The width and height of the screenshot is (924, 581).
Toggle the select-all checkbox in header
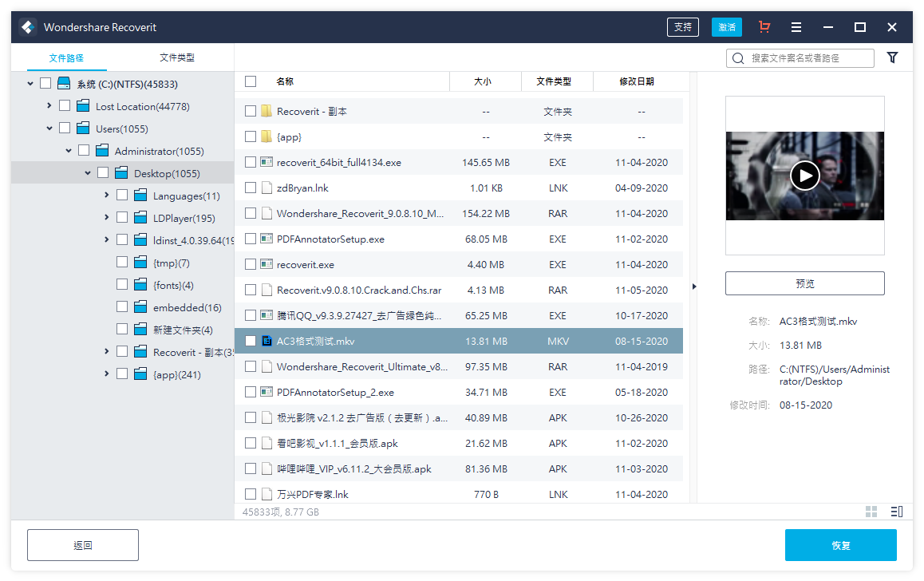(x=251, y=81)
